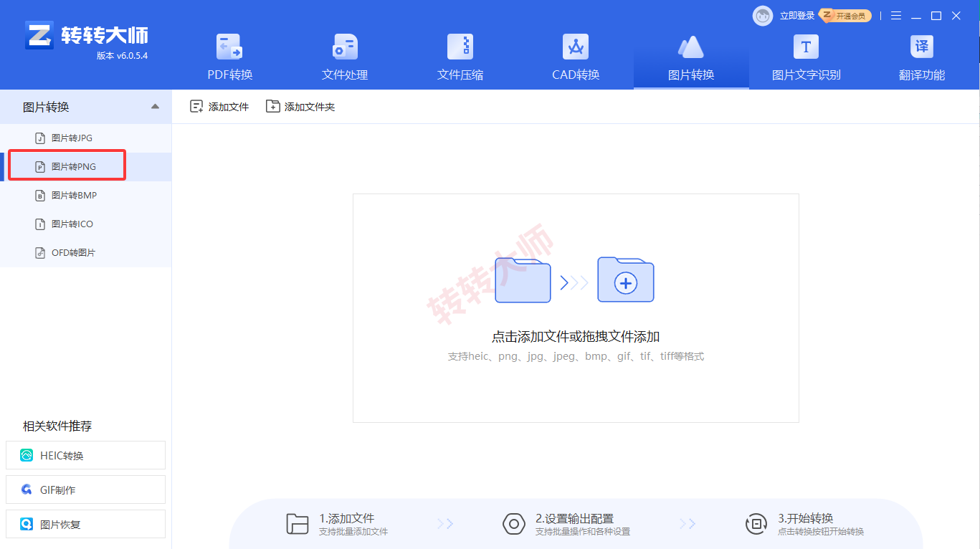Click the 转转大师 logo icon
Image resolution: width=980 pixels, height=549 pixels.
click(x=39, y=34)
